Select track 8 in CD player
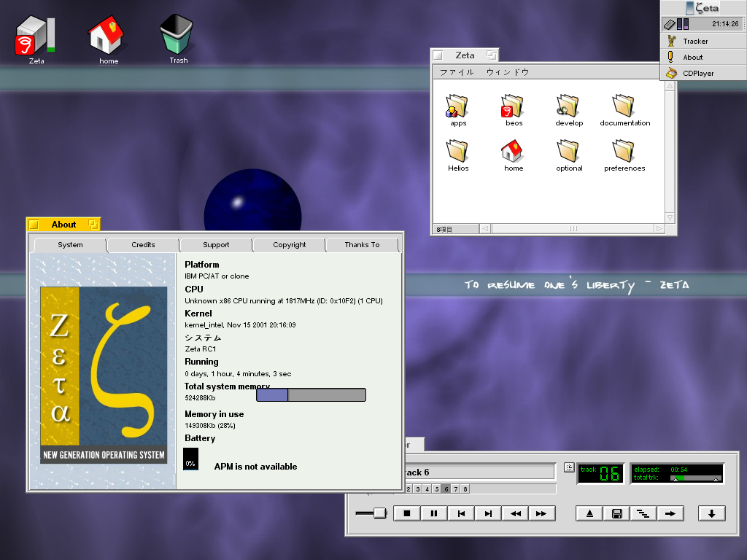The image size is (747, 560). (465, 489)
